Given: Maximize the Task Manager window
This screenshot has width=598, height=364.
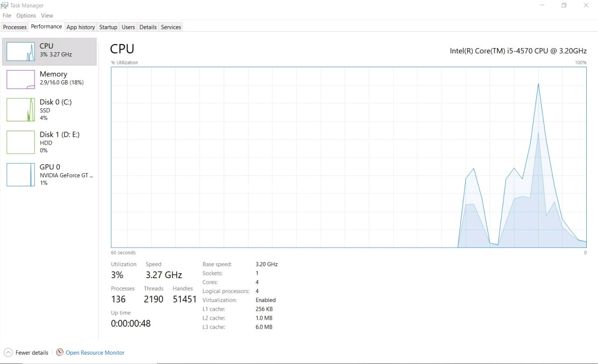Looking at the screenshot, I should pyautogui.click(x=564, y=6).
